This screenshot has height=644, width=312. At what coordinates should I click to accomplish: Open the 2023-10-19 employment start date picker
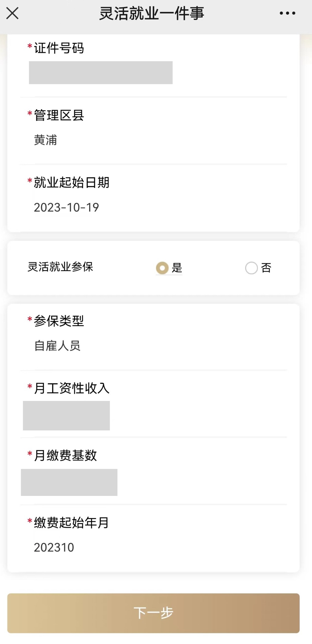tap(66, 208)
